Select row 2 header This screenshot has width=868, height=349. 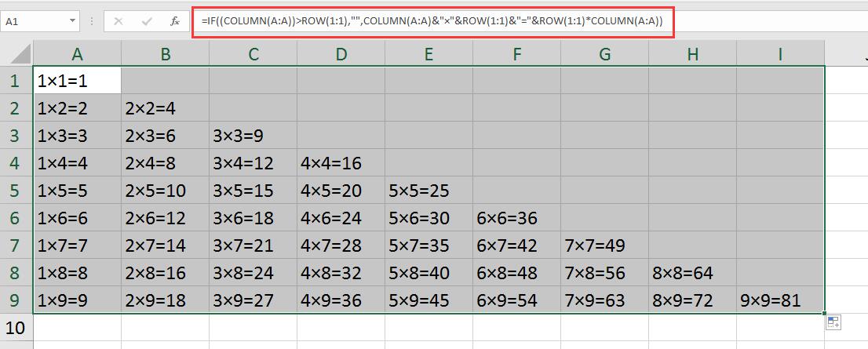(16, 108)
